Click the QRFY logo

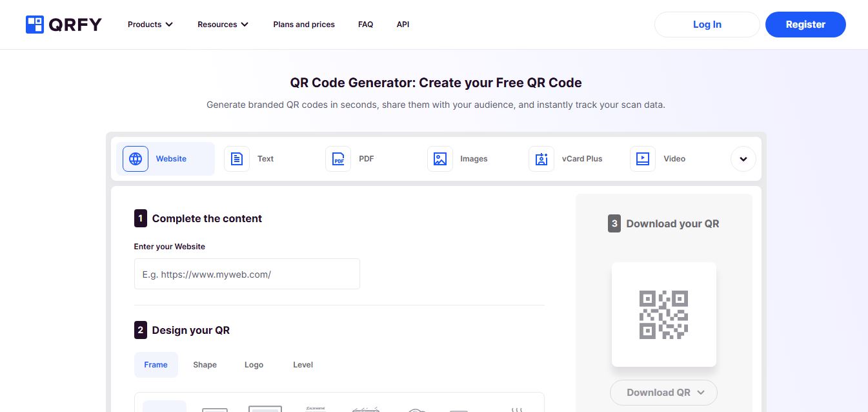[x=64, y=25]
